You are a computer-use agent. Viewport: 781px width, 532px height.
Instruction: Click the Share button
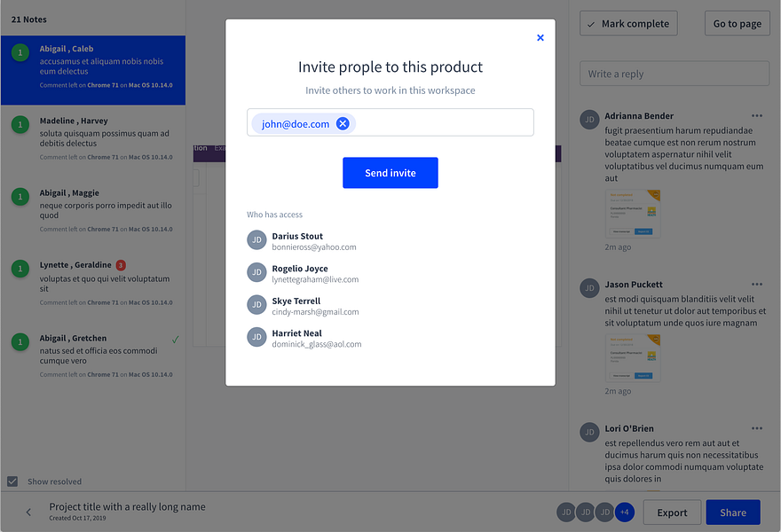tap(733, 512)
